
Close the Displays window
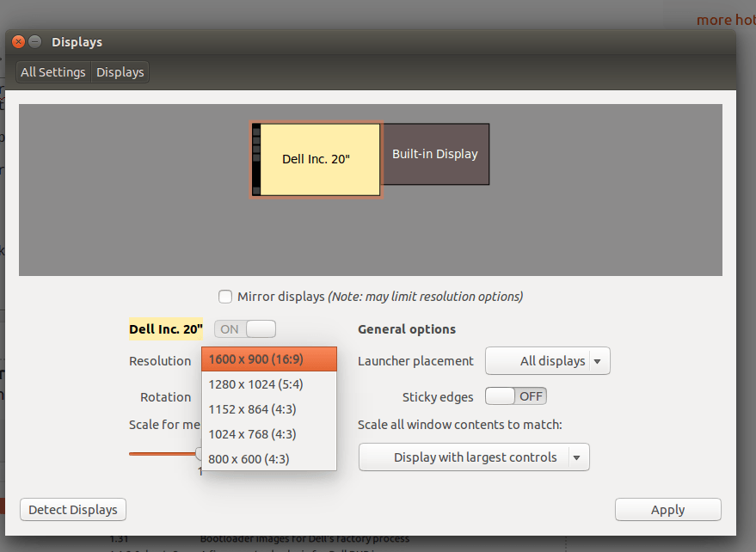[x=18, y=41]
